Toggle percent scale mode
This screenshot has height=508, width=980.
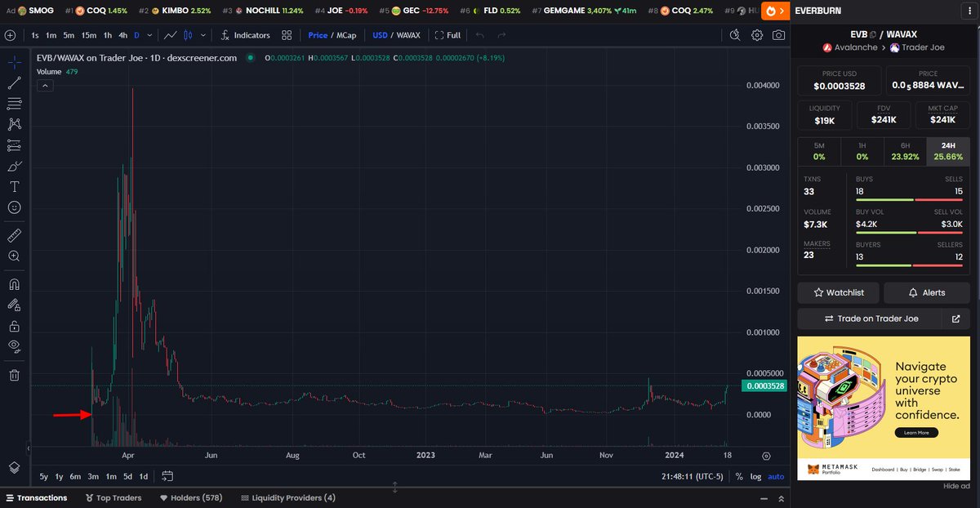tap(739, 476)
